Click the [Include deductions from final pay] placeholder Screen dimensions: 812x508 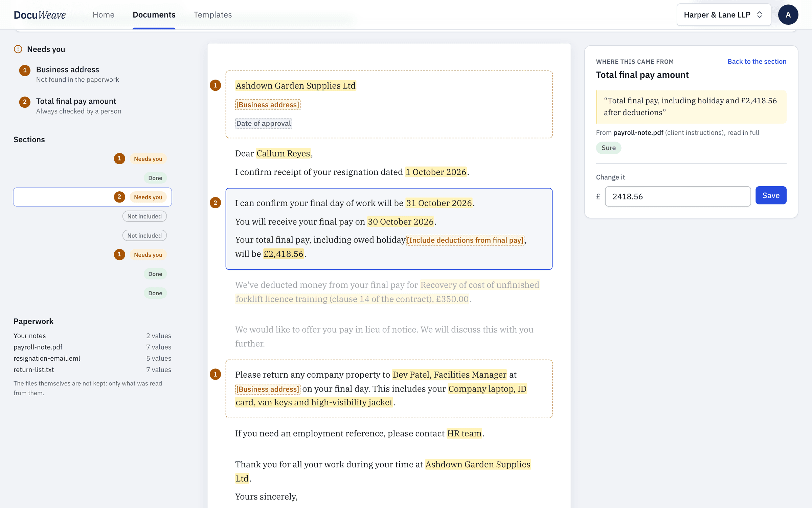[465, 240]
